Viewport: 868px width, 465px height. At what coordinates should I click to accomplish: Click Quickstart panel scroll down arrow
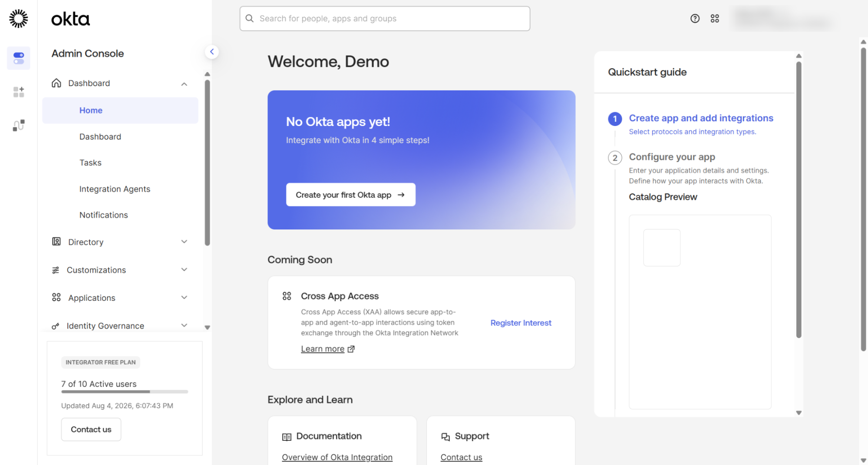coord(799,413)
